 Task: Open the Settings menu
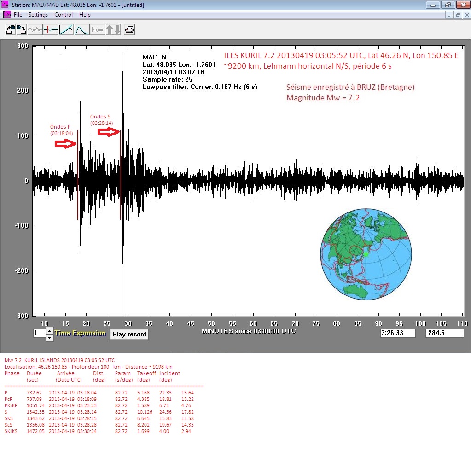[x=38, y=15]
